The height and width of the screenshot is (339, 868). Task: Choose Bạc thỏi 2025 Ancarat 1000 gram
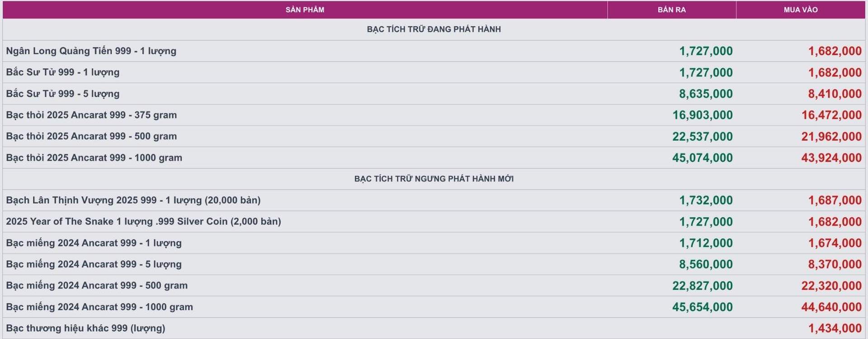point(94,158)
